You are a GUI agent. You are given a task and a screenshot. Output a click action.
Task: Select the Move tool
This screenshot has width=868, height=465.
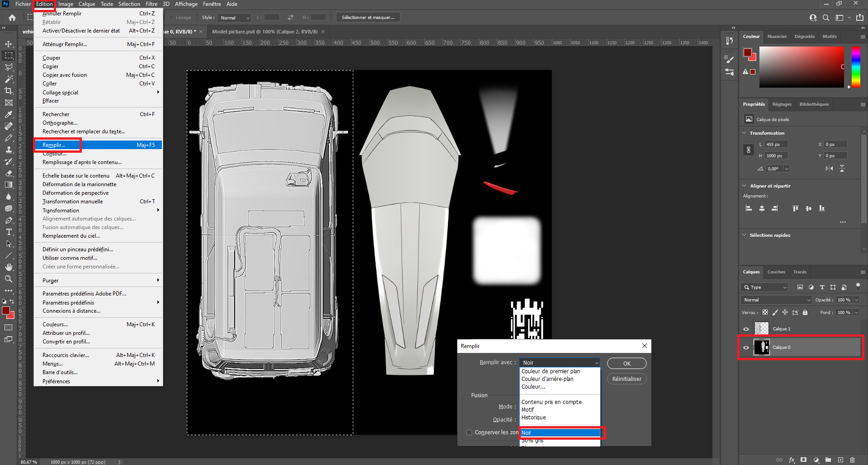tap(9, 44)
